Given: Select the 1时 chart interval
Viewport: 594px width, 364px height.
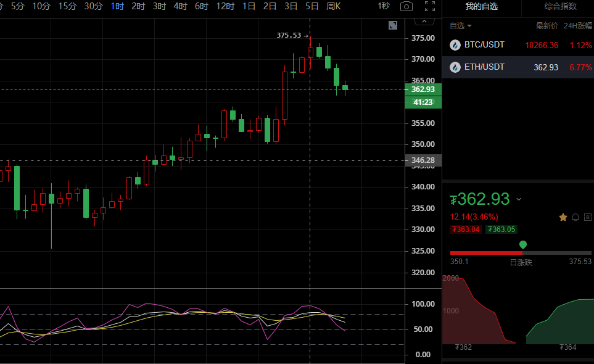Looking at the screenshot, I should 117,6.
